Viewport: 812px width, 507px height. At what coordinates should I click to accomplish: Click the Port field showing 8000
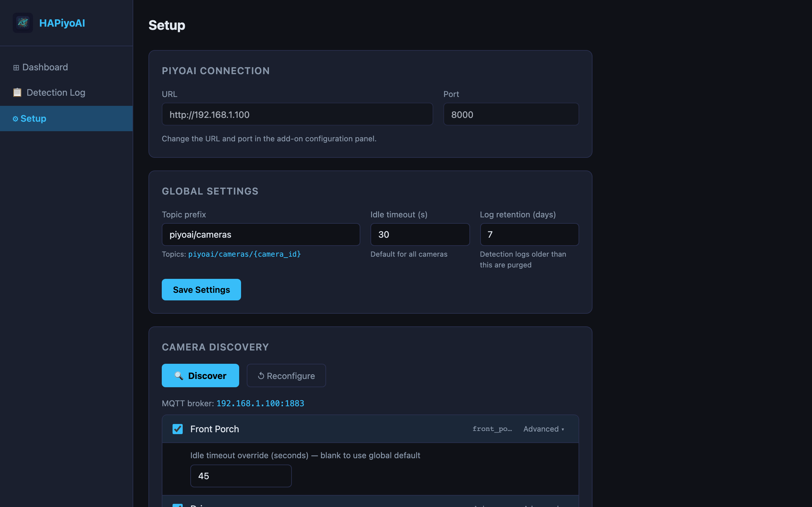tap(511, 114)
